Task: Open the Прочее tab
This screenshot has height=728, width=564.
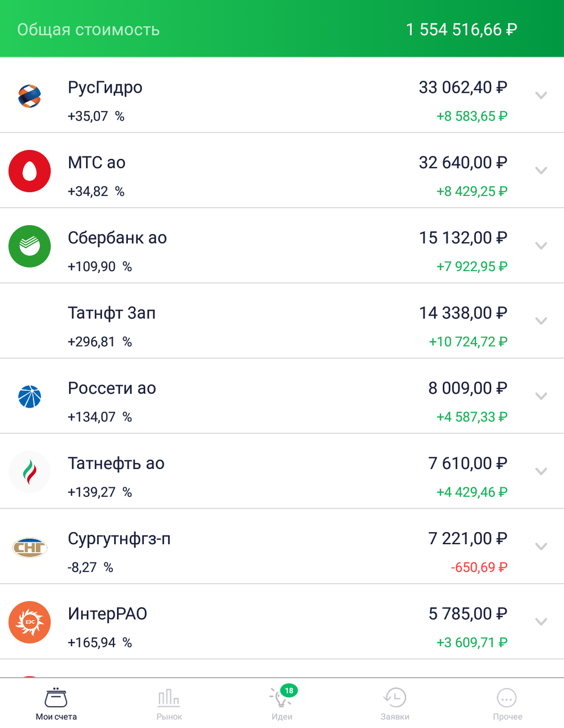Action: point(507,704)
